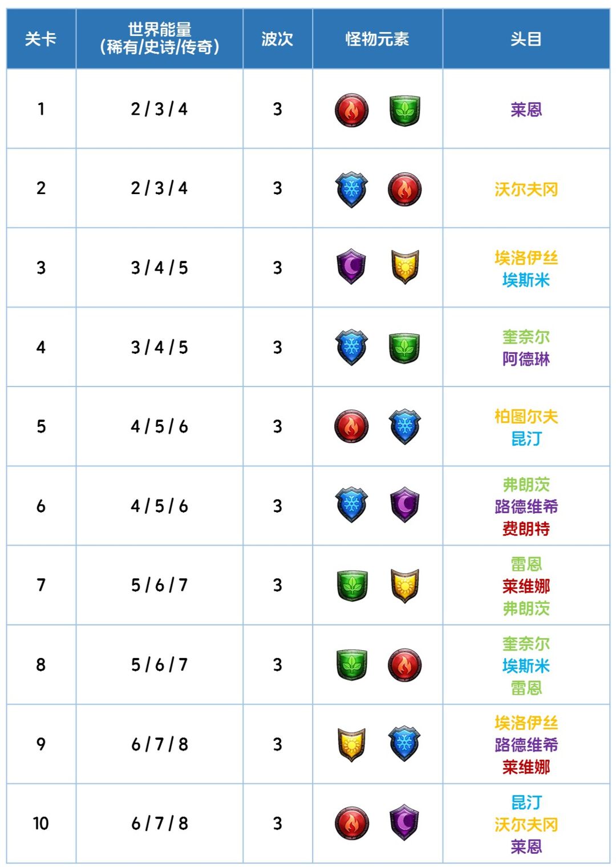Select the 头目 column header
Screen dimensions: 616x867
[526, 39]
